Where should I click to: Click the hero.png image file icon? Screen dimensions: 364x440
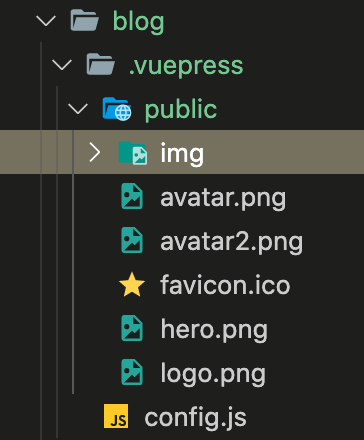(132, 328)
